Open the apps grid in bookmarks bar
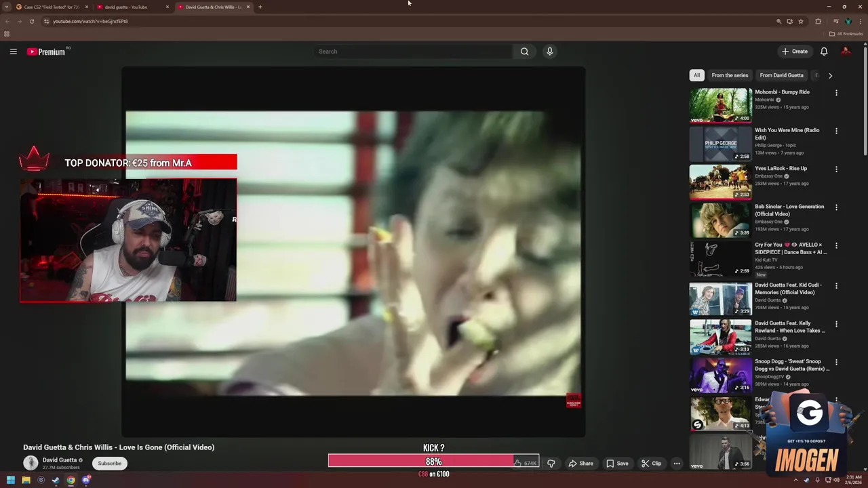 pyautogui.click(x=7, y=34)
